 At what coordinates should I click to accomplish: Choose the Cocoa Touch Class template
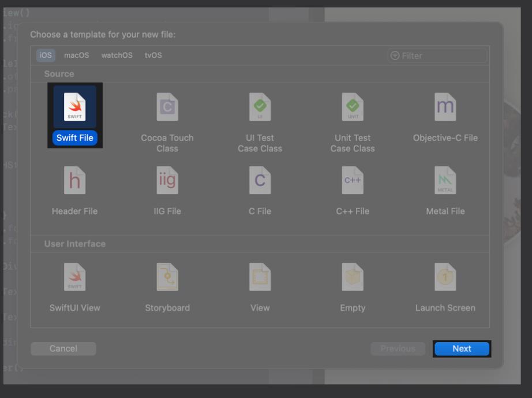coord(167,122)
